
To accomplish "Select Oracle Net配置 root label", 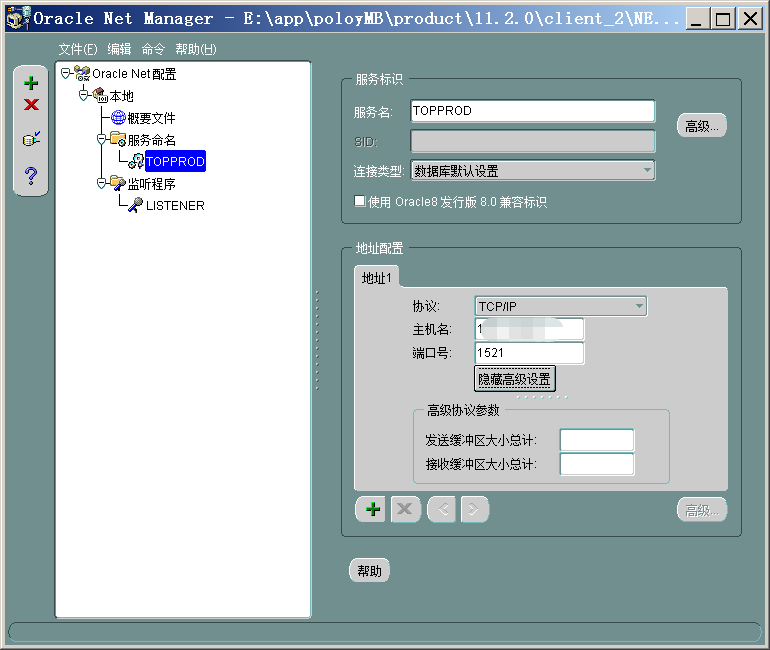I will tap(134, 74).
